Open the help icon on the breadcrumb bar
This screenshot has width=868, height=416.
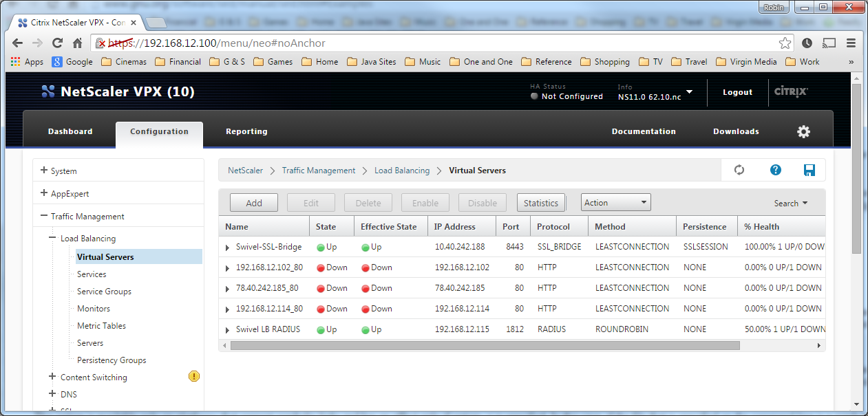[775, 170]
